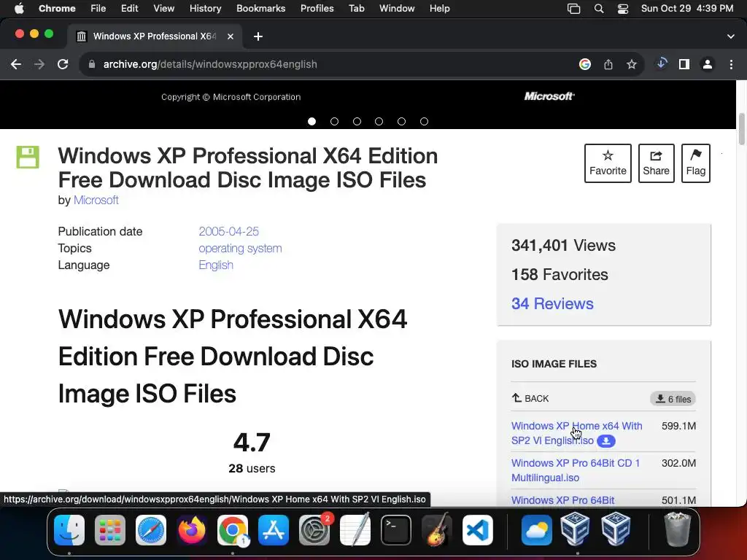Screen dimensions: 747x560
Task: Open the Chrome downloads indicator
Action: click(661, 64)
